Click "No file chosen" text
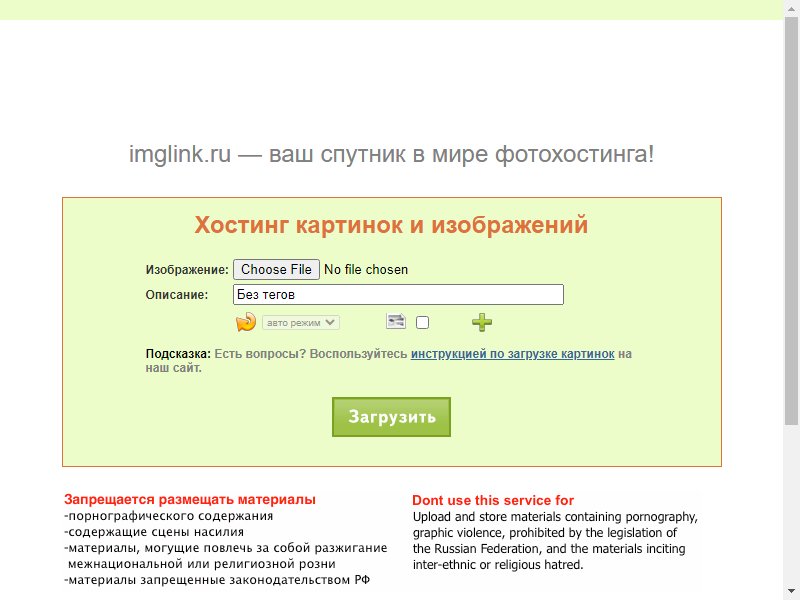This screenshot has height=600, width=800. (x=366, y=269)
